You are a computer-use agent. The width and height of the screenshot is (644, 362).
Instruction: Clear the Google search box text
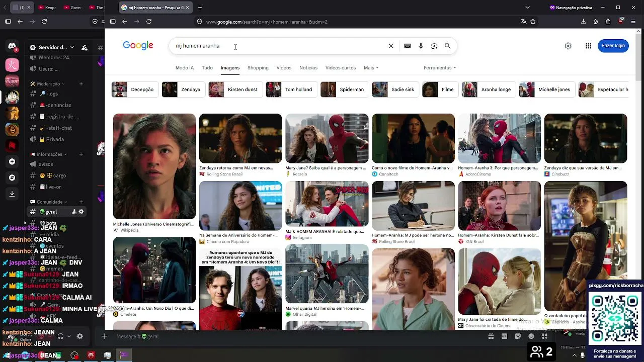coord(391,46)
